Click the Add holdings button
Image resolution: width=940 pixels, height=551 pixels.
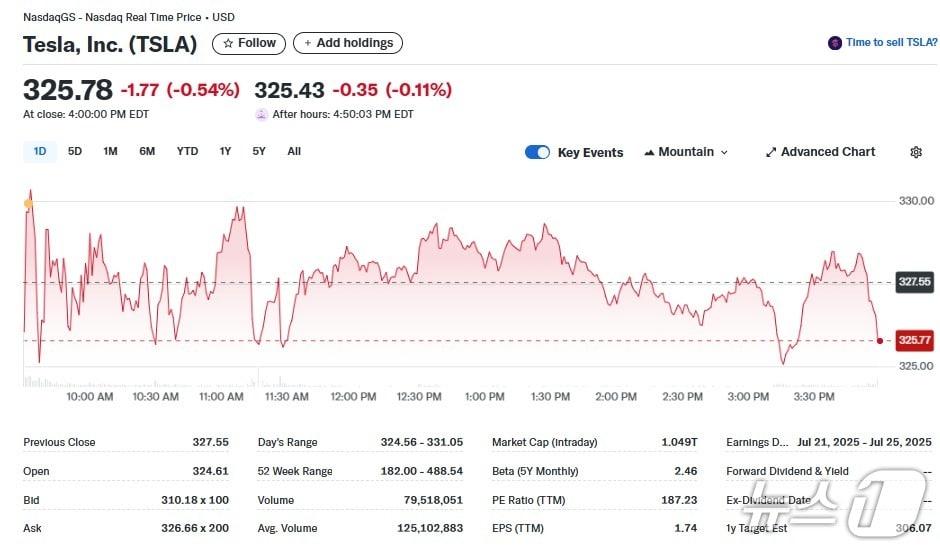[348, 43]
